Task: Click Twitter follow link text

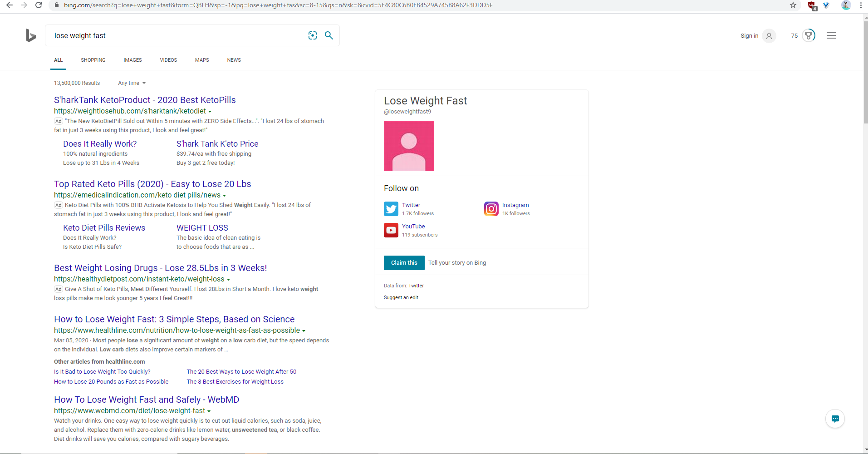Action: [411, 205]
